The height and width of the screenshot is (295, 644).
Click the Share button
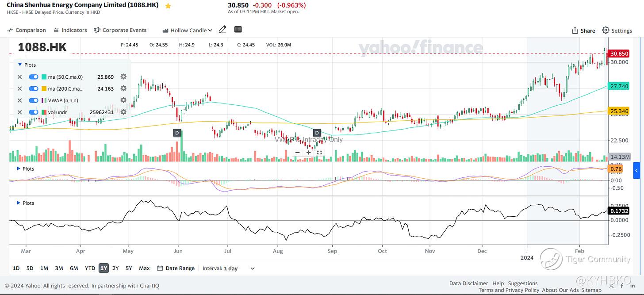coord(583,31)
